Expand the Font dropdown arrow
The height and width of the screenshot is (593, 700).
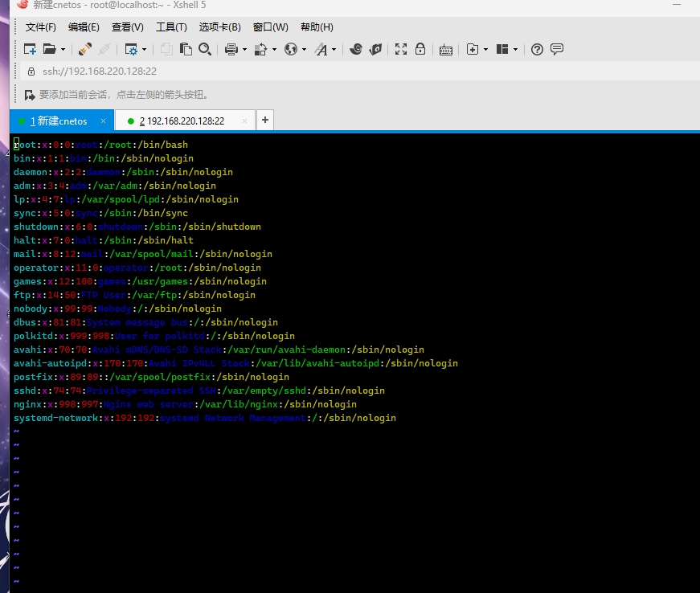334,50
